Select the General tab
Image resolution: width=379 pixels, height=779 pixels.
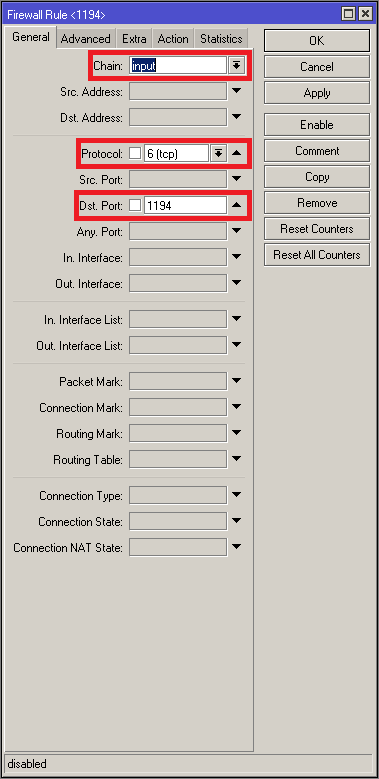(x=31, y=37)
